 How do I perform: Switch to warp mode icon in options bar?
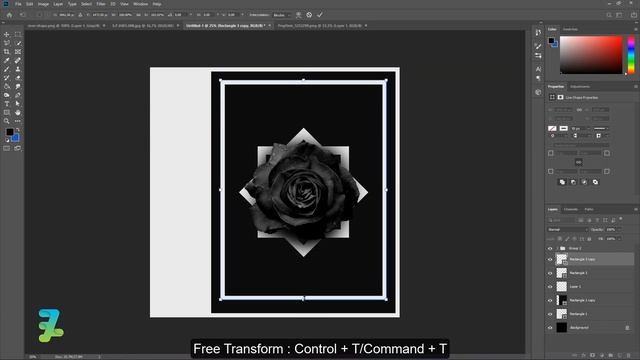point(298,15)
